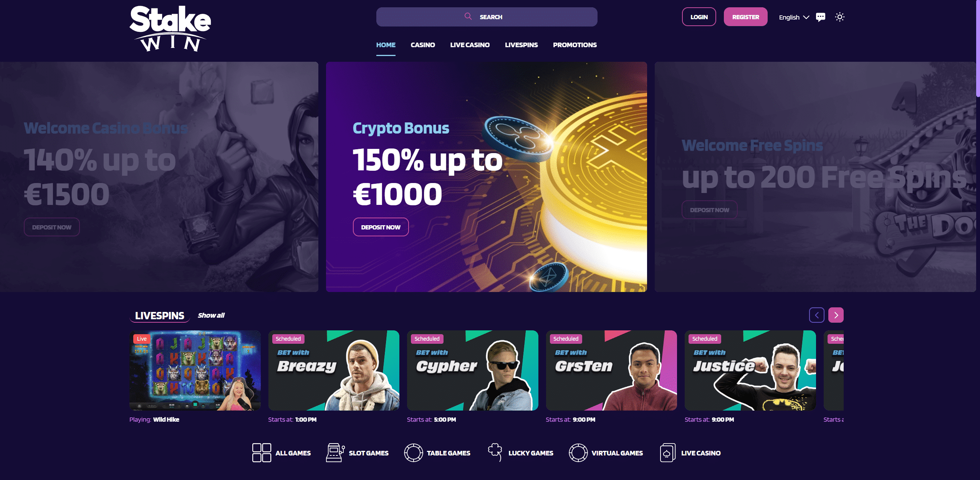This screenshot has height=480, width=980.
Task: Click the Register button
Action: tap(746, 17)
